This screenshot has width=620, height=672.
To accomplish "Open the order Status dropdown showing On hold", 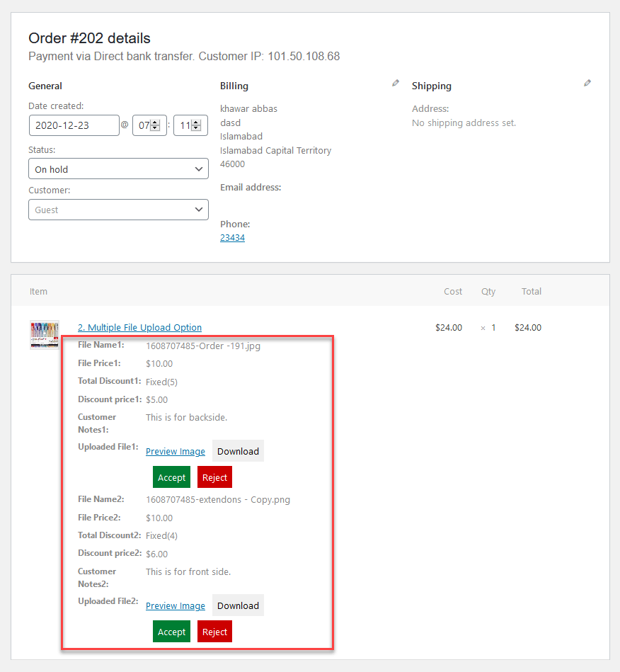I will 118,169.
